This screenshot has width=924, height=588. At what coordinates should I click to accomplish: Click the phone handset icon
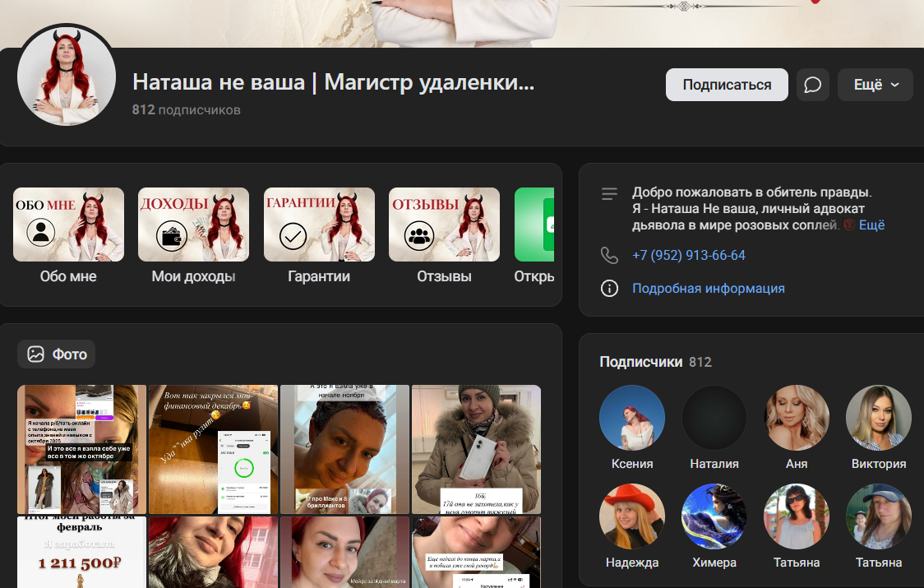609,255
